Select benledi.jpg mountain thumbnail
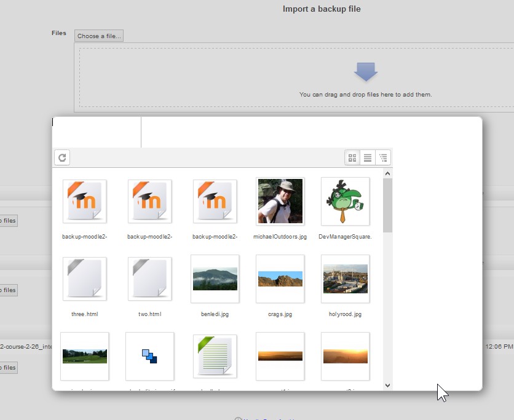Image resolution: width=514 pixels, height=420 pixels. pos(215,279)
